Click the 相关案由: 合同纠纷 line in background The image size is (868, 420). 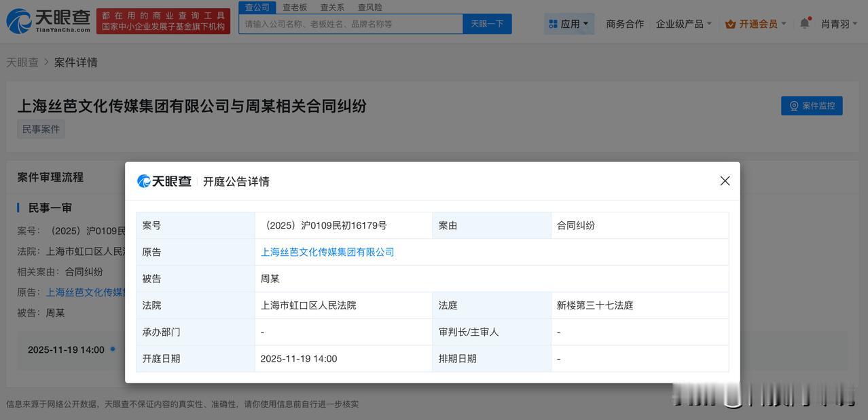pos(60,271)
